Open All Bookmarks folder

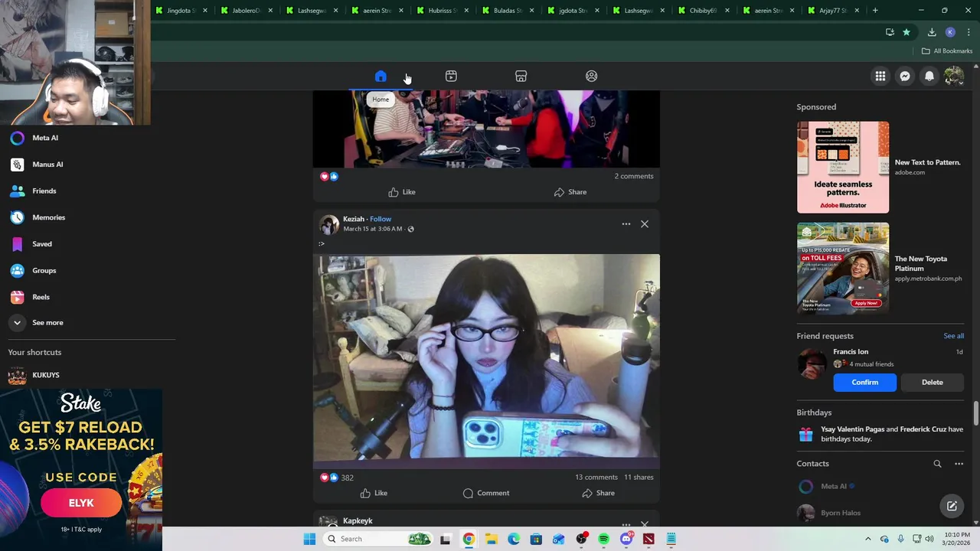(947, 51)
